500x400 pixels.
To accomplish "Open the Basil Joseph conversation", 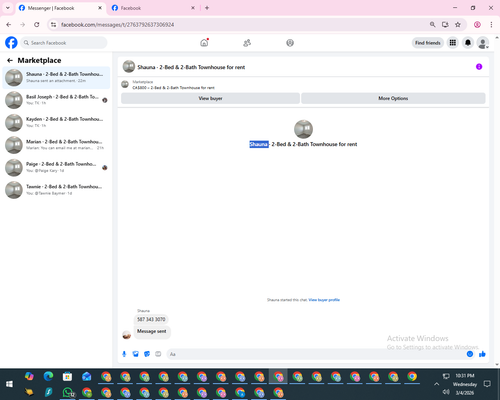I will click(x=56, y=100).
